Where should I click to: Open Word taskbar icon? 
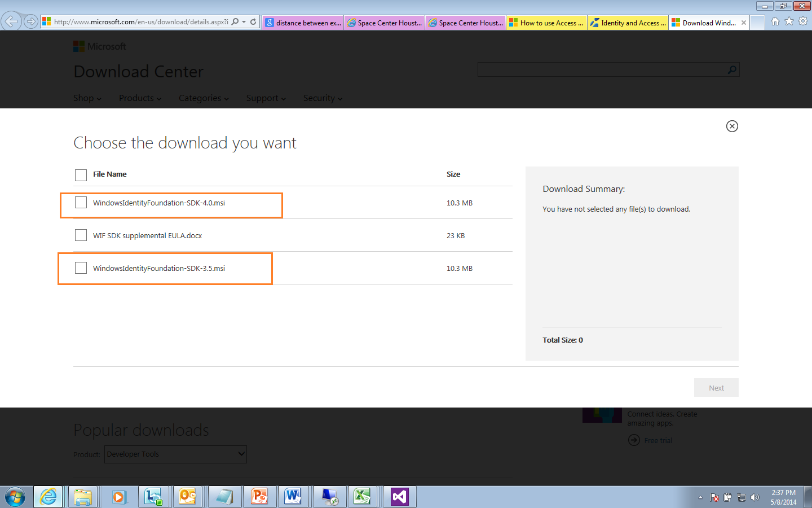(293, 497)
